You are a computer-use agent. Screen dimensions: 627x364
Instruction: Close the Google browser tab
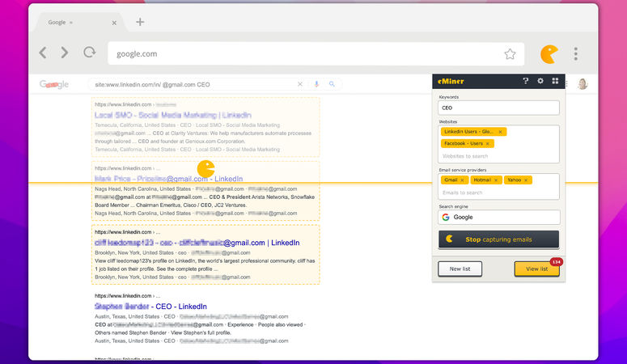pyautogui.click(x=114, y=23)
